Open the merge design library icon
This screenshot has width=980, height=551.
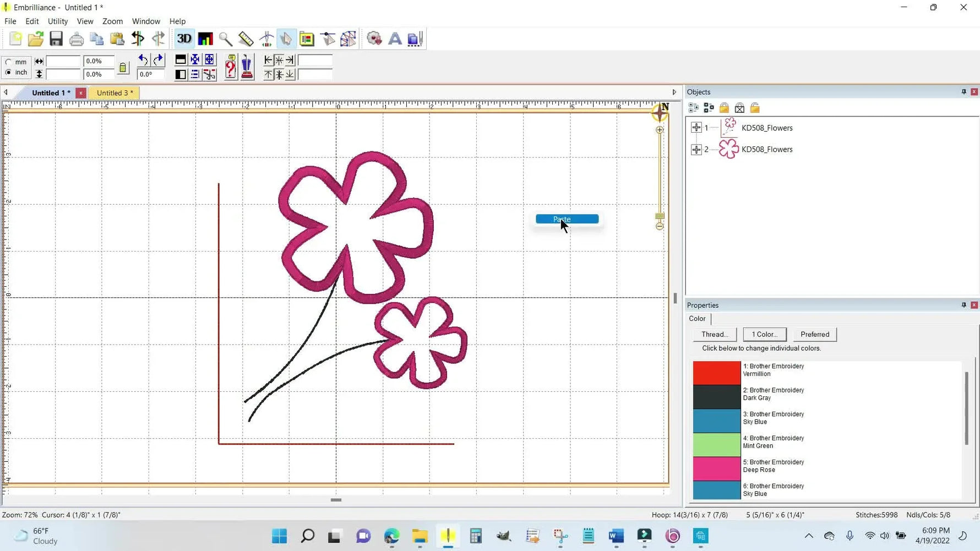click(374, 39)
